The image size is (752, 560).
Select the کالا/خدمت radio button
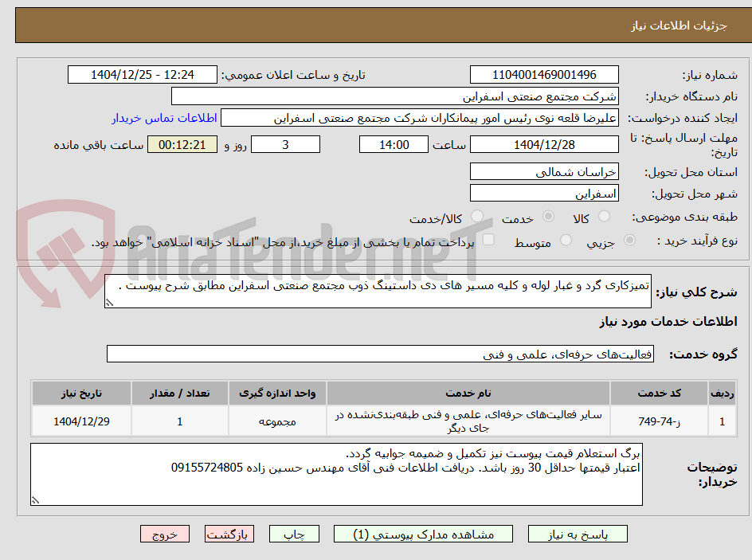tap(477, 216)
